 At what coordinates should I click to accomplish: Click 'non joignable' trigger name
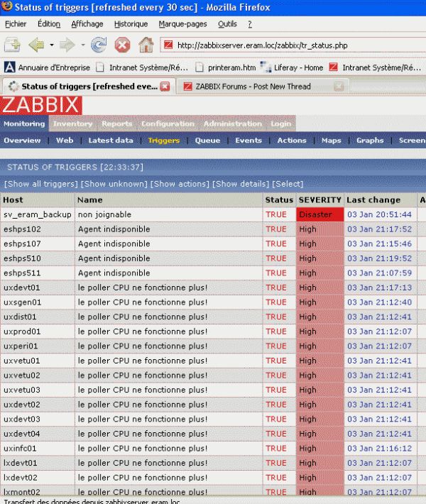pos(104,214)
